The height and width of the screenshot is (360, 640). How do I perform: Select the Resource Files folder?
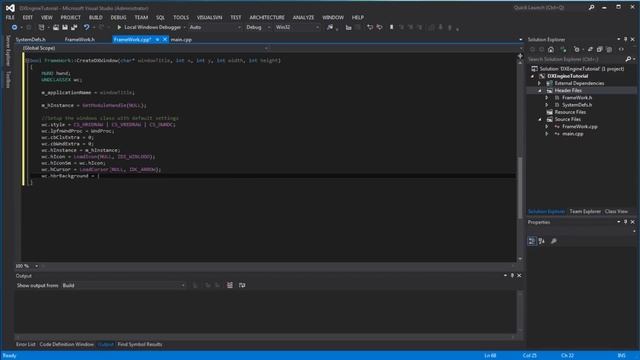pyautogui.click(x=570, y=112)
